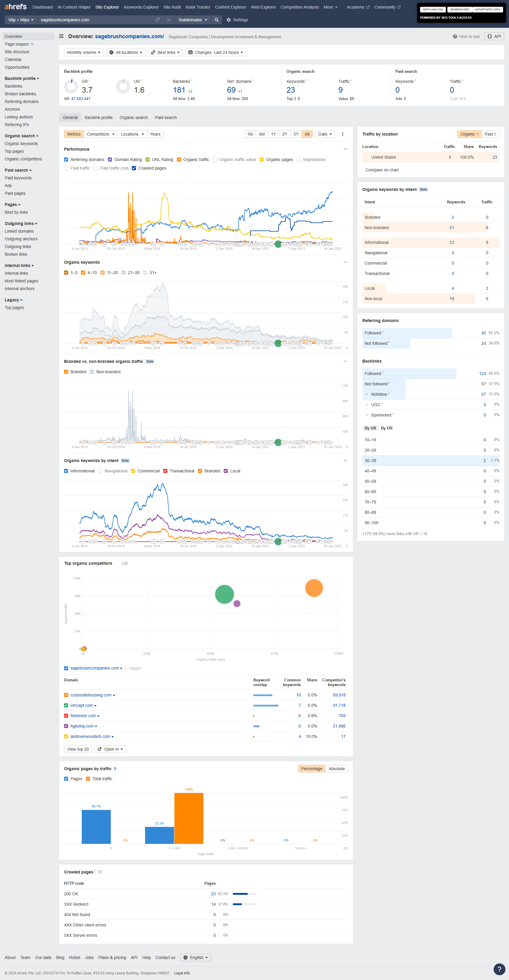Open Keywords Explorer from top menu
The width and height of the screenshot is (509, 980).
point(141,7)
